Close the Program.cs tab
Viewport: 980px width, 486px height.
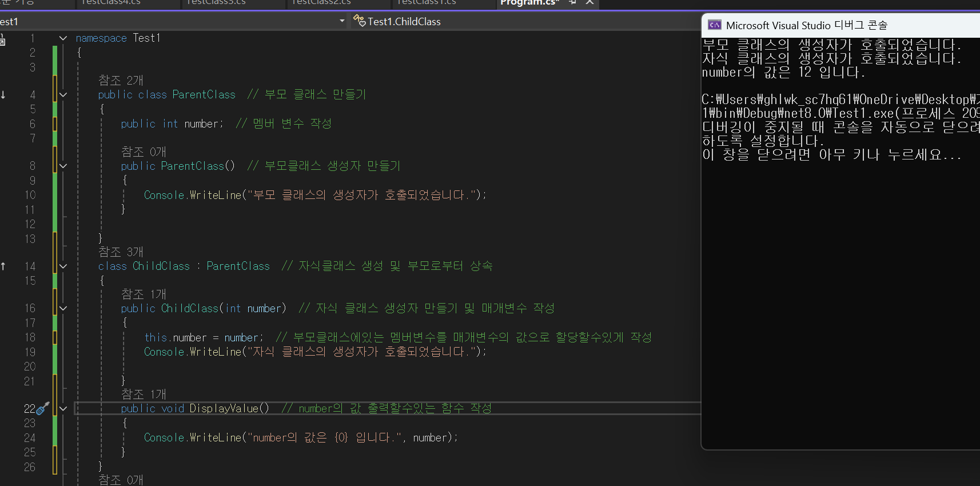(x=589, y=2)
